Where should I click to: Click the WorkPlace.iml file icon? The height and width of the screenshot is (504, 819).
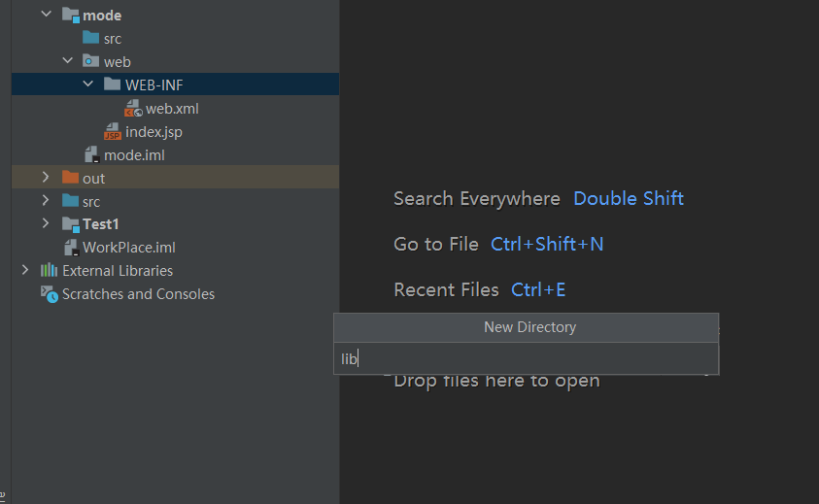click(x=71, y=247)
